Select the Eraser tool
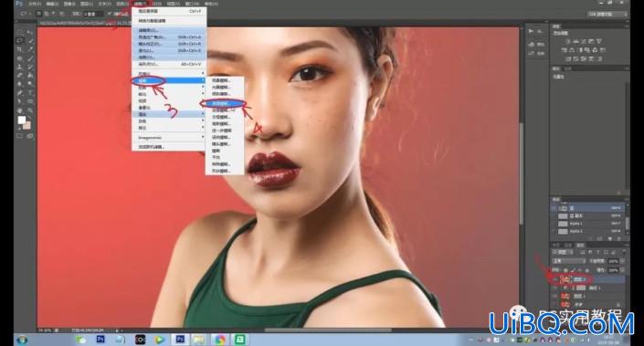The image size is (644, 346). [19, 75]
